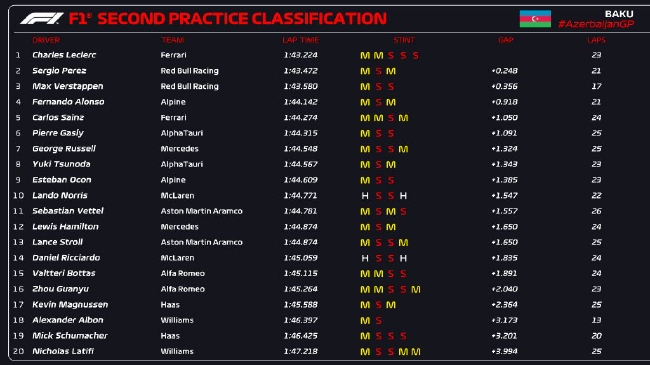Image resolution: width=650 pixels, height=365 pixels.
Task: Click the GAP column header
Action: click(506, 40)
